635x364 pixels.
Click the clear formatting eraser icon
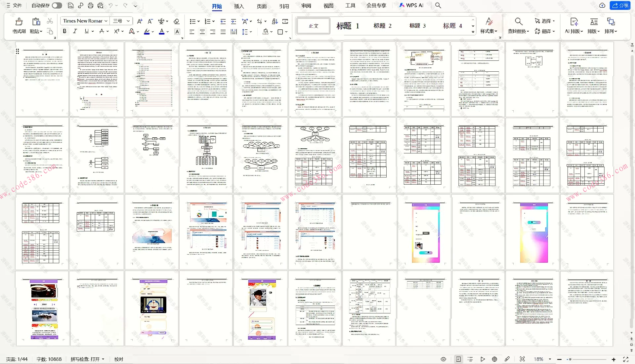176,21
